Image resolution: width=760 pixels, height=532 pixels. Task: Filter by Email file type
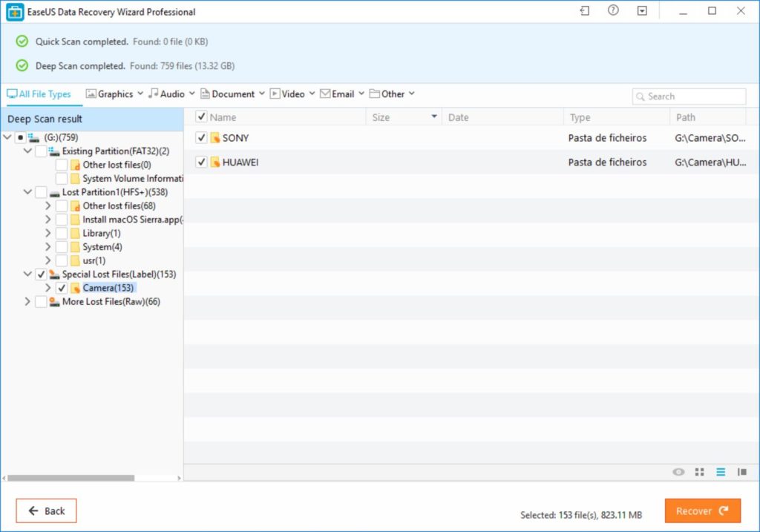(337, 93)
